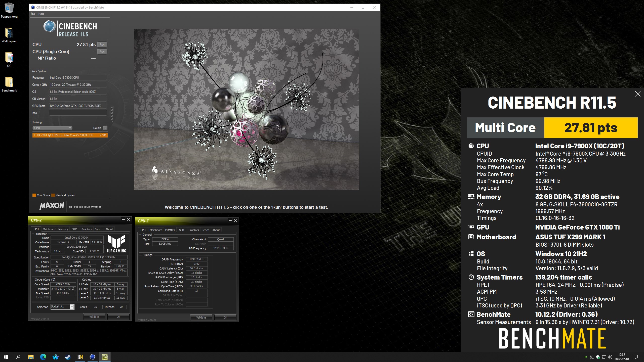
Task: Open Bench tab in left CPU-Z
Action: point(99,229)
